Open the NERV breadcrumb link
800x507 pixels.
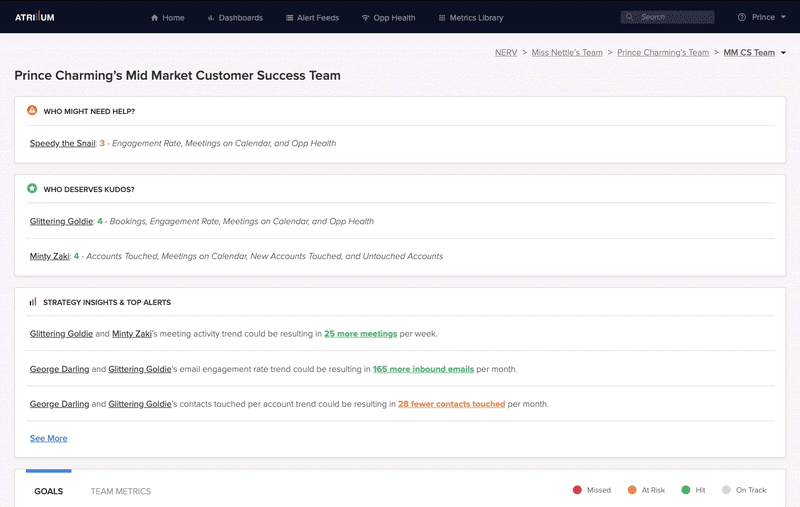point(506,53)
